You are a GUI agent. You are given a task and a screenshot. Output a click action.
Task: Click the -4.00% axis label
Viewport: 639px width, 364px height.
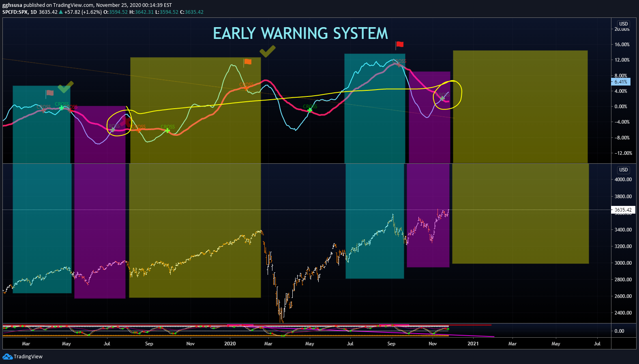tap(622, 122)
